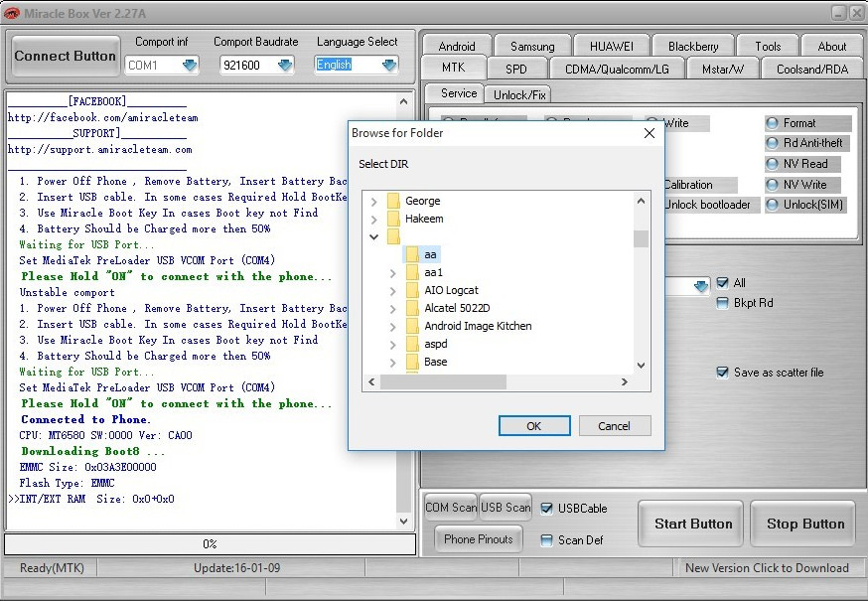This screenshot has height=601, width=868.
Task: Expand the Base folder node
Action: click(x=393, y=363)
